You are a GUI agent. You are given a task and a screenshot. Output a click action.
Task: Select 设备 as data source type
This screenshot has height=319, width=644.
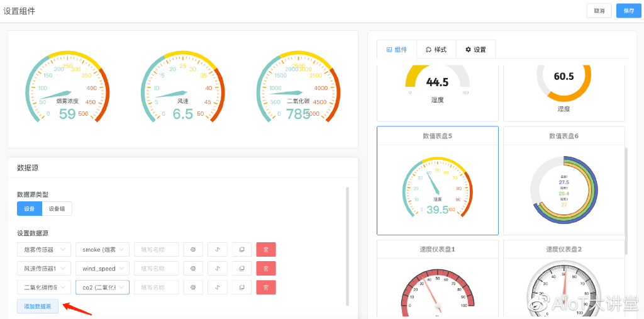(30, 208)
